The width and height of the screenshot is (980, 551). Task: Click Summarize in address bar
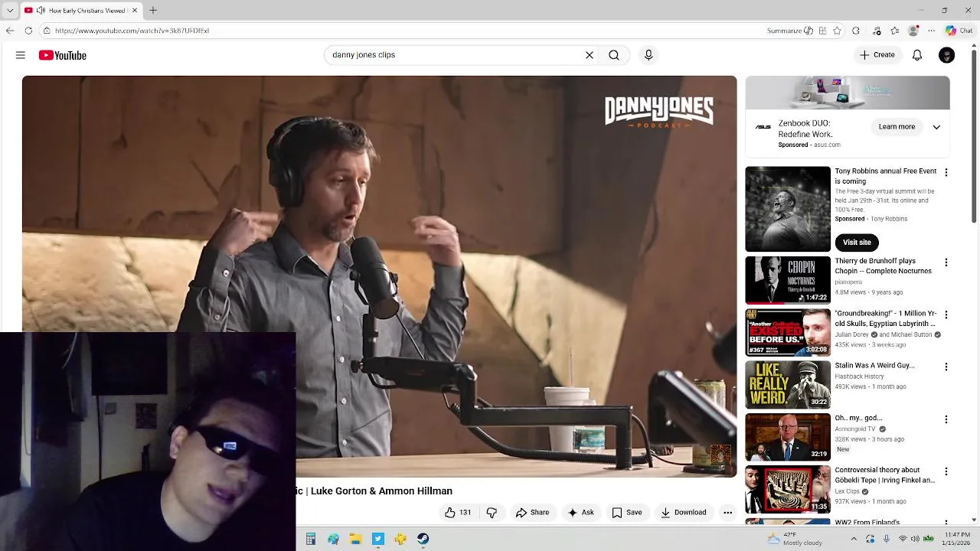(789, 31)
